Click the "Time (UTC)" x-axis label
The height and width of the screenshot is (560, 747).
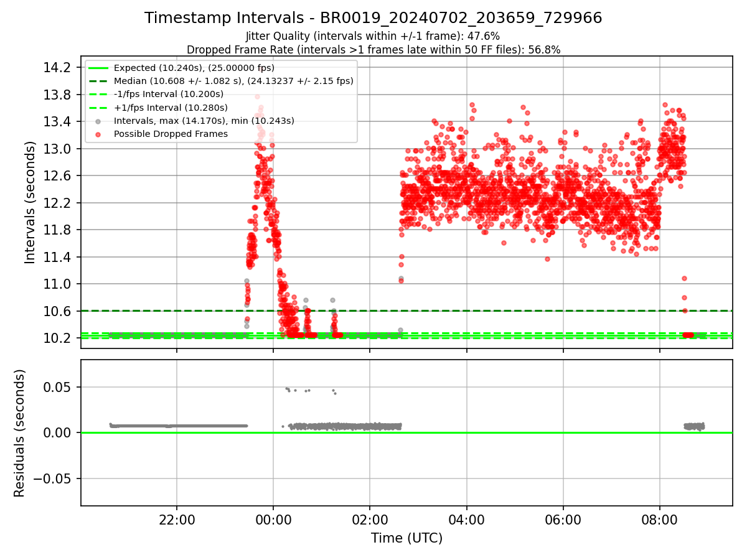(x=406, y=538)
